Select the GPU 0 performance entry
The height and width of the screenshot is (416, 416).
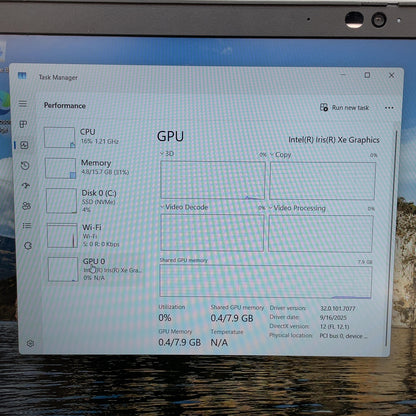[97, 269]
